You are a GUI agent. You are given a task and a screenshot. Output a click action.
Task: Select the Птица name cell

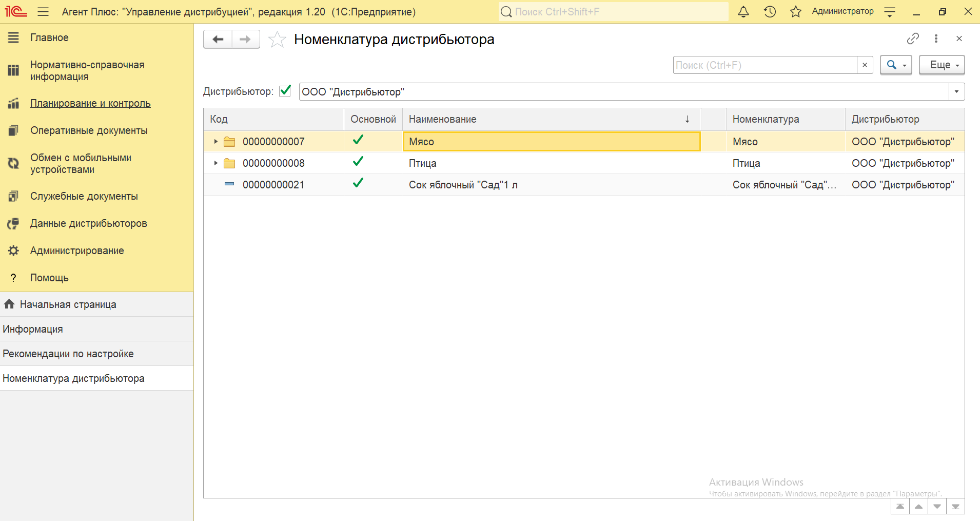tap(552, 163)
